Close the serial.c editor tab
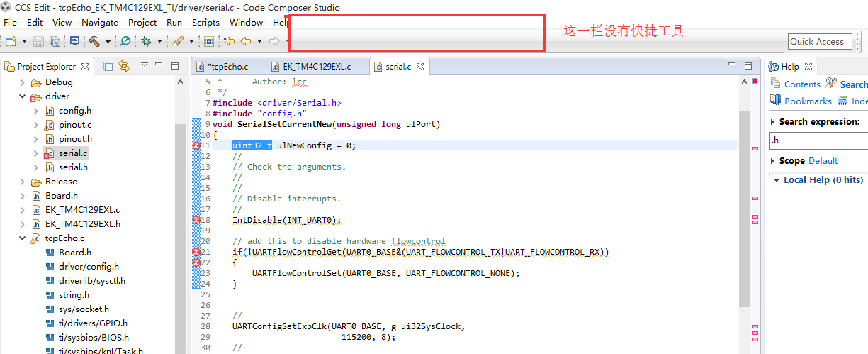Image resolution: width=868 pixels, height=354 pixels. tap(420, 67)
